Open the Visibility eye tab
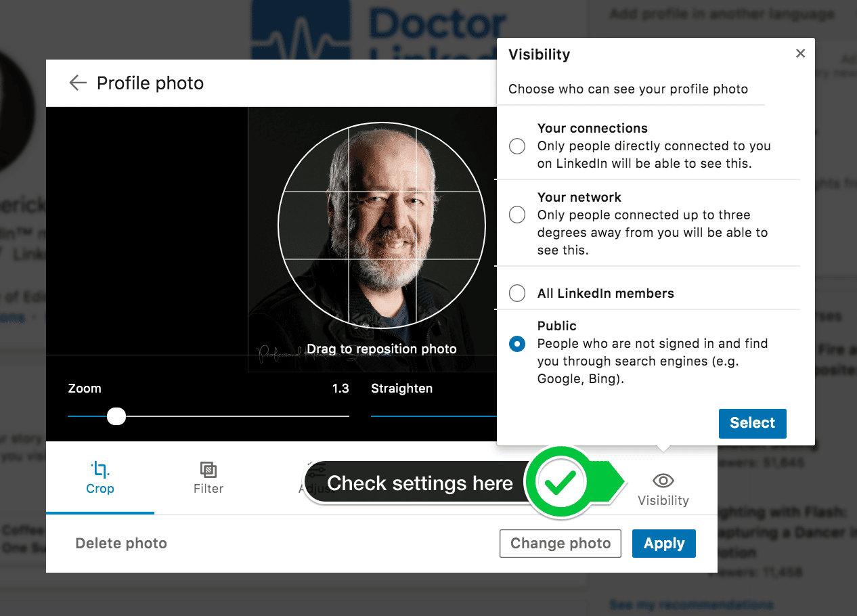This screenshot has height=616, width=857. (663, 489)
